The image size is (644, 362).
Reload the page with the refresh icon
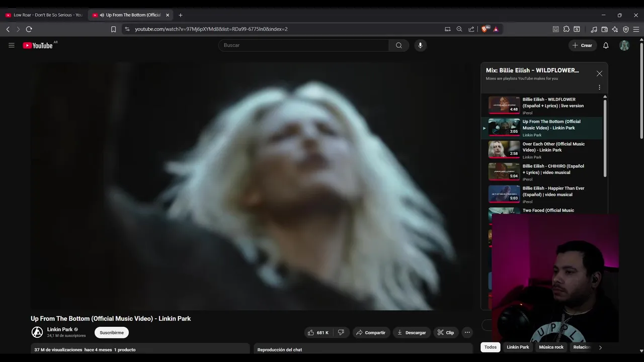(x=29, y=29)
